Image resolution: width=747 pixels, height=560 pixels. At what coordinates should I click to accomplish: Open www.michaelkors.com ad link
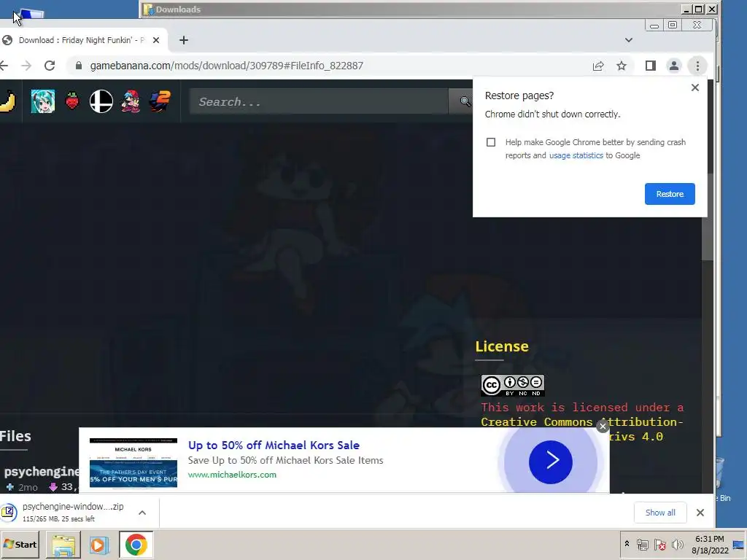pyautogui.click(x=232, y=475)
